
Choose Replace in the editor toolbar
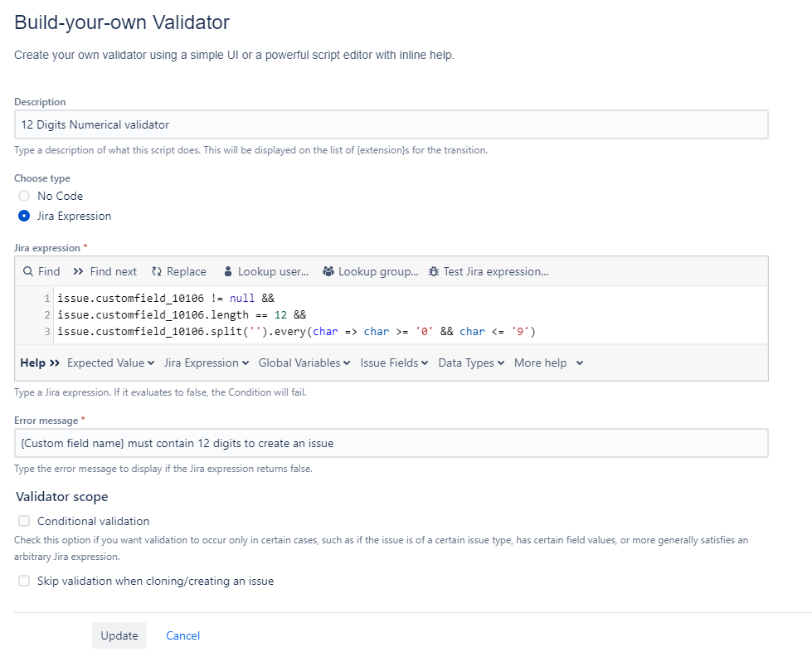(x=187, y=271)
